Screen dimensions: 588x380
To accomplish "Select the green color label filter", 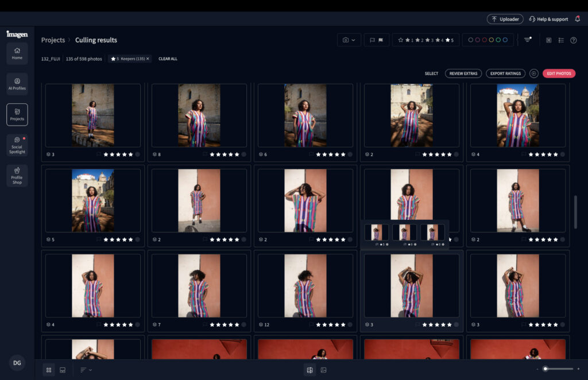I will coord(498,40).
